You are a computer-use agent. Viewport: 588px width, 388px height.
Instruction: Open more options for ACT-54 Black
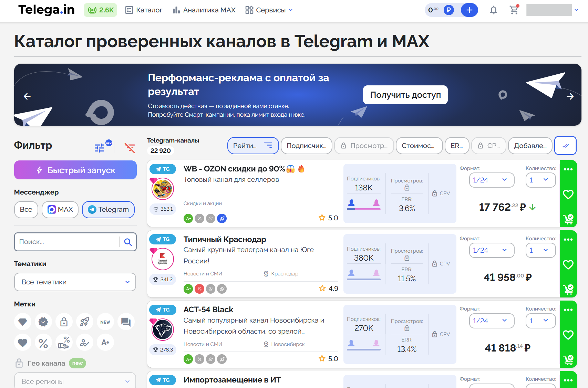pos(568,310)
